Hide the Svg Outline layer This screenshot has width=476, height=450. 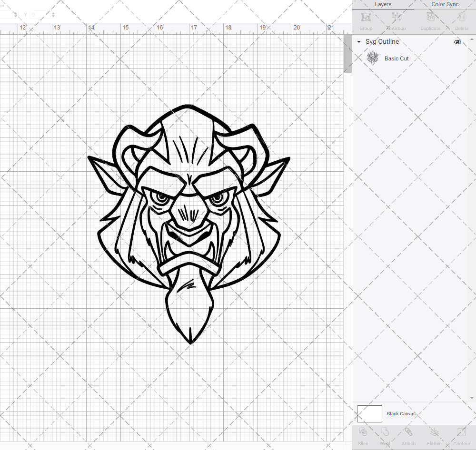pos(457,42)
